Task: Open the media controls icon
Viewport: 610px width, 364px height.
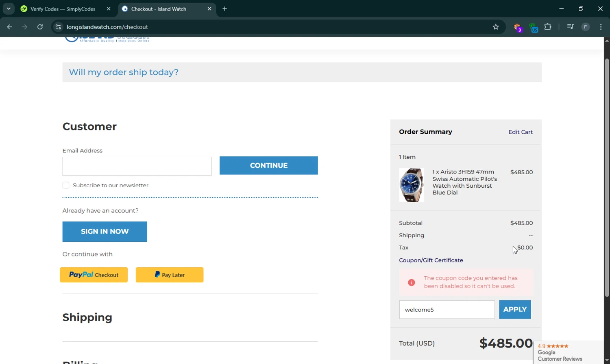Action: pos(570,27)
